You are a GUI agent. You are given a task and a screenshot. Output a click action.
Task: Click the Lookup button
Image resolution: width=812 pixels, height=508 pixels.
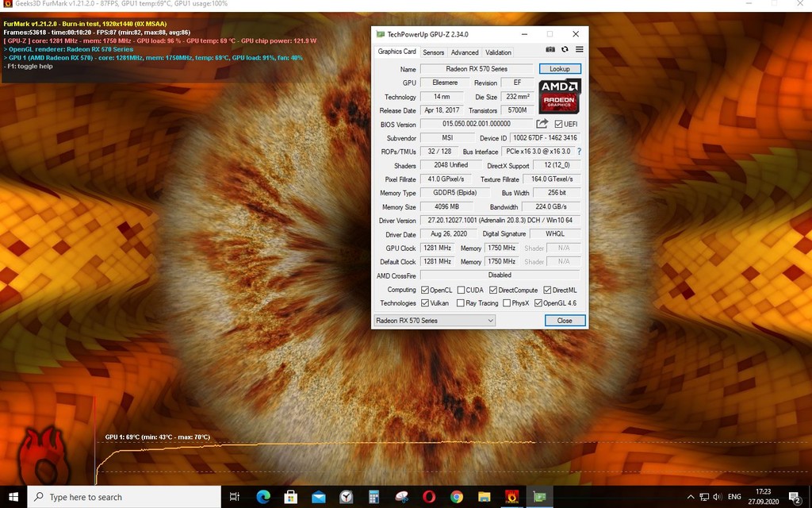pos(560,68)
